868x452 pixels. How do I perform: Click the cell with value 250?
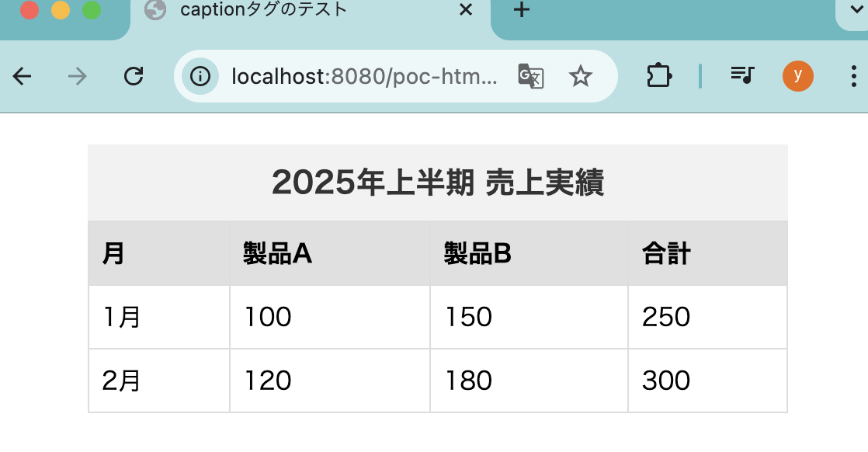(x=708, y=318)
